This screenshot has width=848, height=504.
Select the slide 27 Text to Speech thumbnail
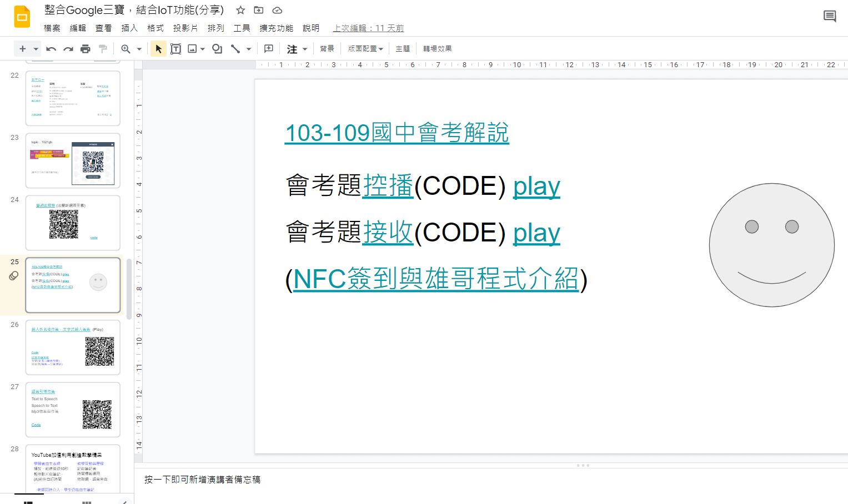(73, 410)
